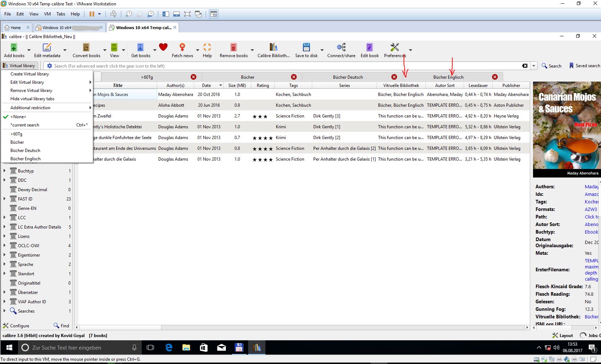Expand the LC Extra Author Details category
The image size is (601, 364).
4,227
